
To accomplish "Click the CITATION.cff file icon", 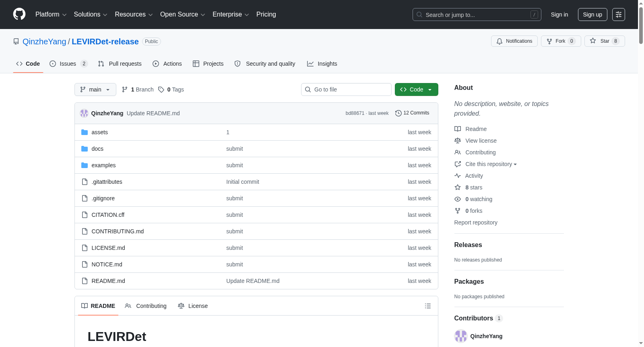I will point(85,215).
